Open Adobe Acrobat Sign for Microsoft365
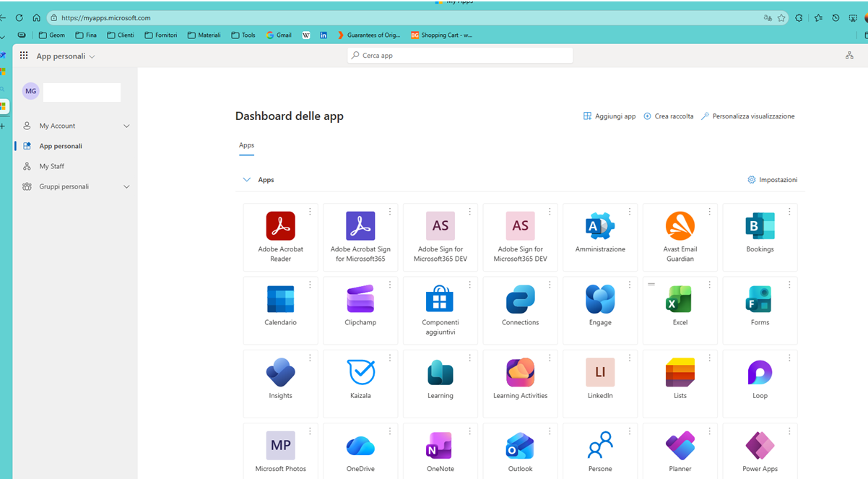 pyautogui.click(x=360, y=237)
